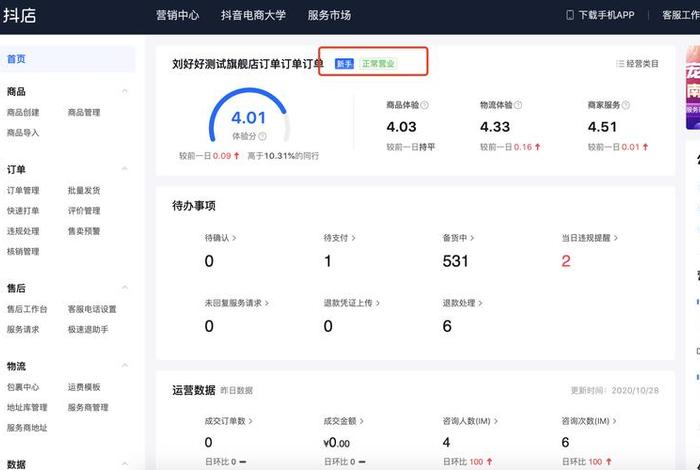Click the 新手 badge

[344, 64]
